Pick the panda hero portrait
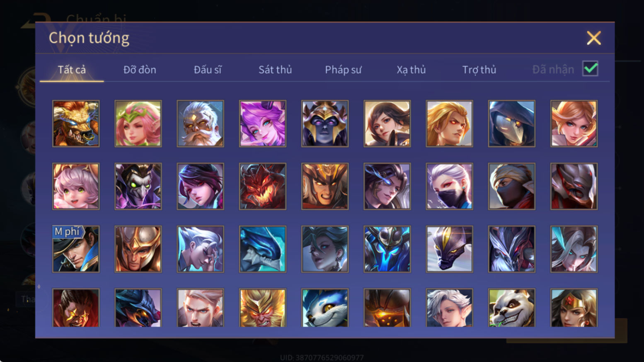This screenshot has height=362, width=644. [x=512, y=308]
